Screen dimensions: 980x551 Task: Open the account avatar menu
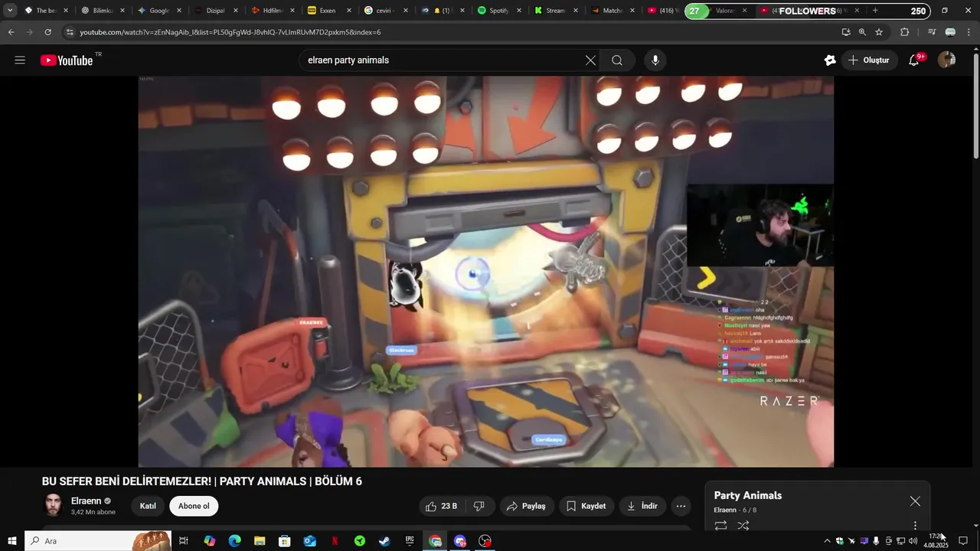(946, 60)
